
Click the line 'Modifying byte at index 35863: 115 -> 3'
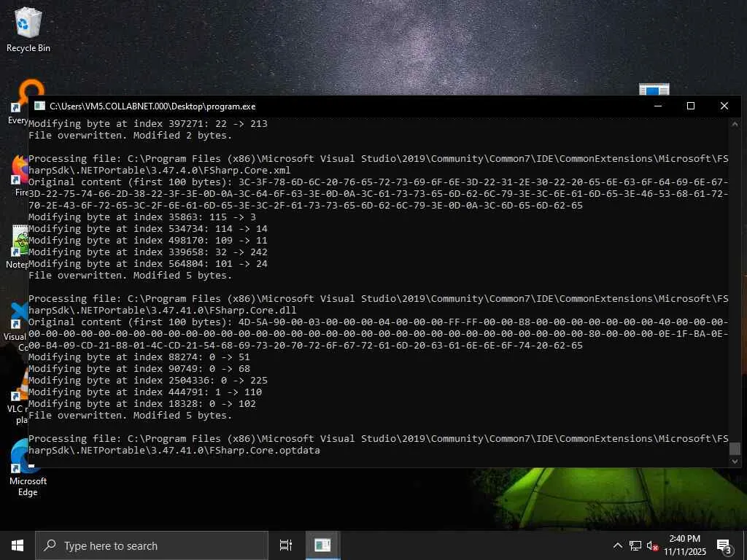coord(142,217)
